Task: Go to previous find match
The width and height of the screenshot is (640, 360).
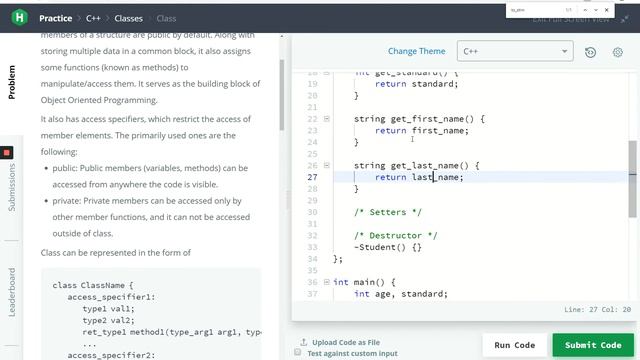Action: tap(585, 10)
